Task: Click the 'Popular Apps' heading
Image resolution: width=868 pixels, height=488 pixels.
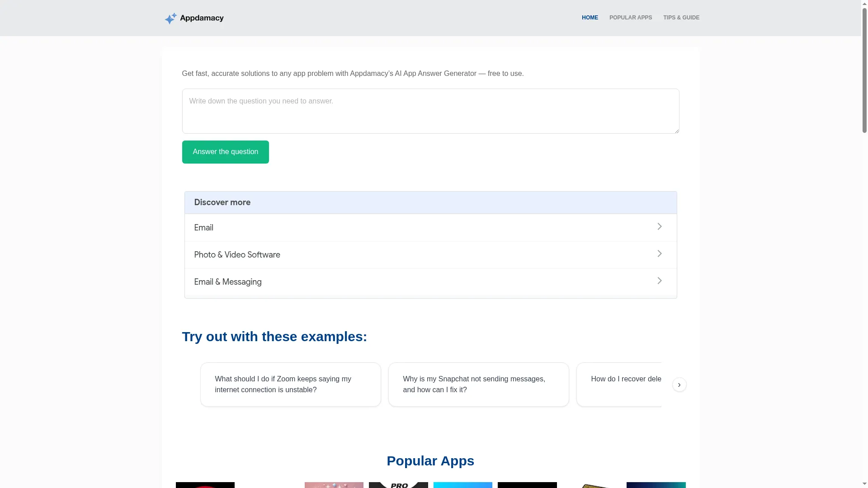Action: [x=430, y=461]
